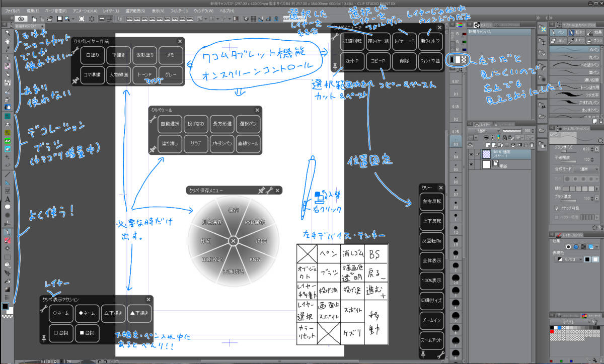Open レイヤー(L) menu
The height and width of the screenshot is (364, 604).
110,10
